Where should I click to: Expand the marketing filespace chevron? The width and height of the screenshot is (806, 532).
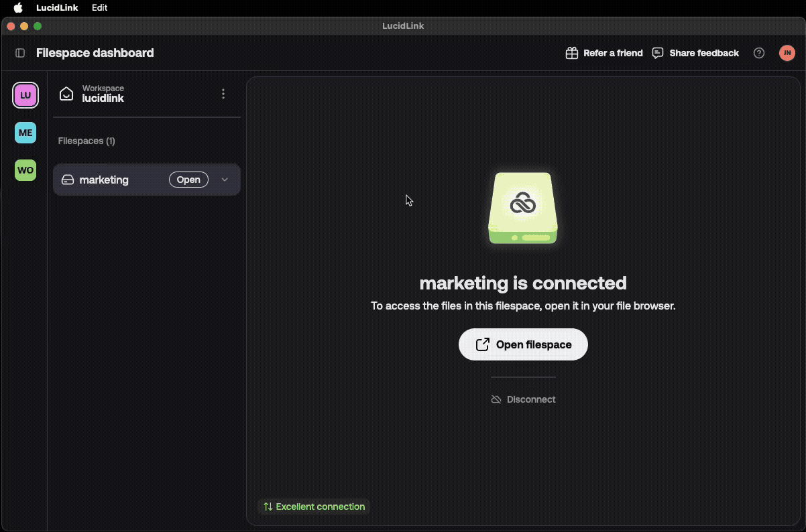[225, 180]
